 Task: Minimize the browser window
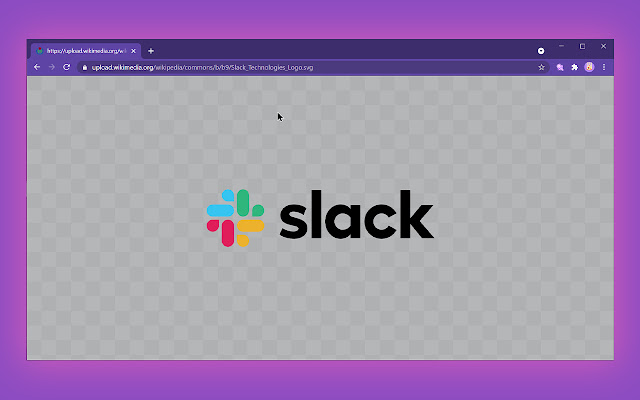(562, 46)
